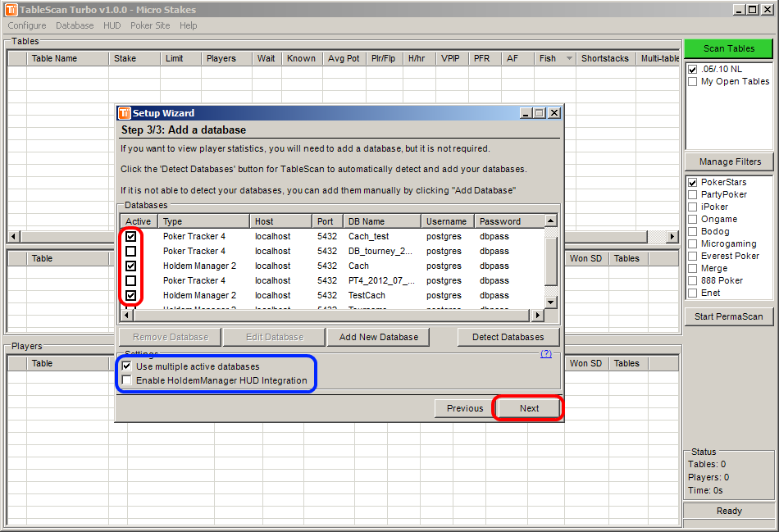Open the Database menu
779x532 pixels.
click(x=75, y=25)
